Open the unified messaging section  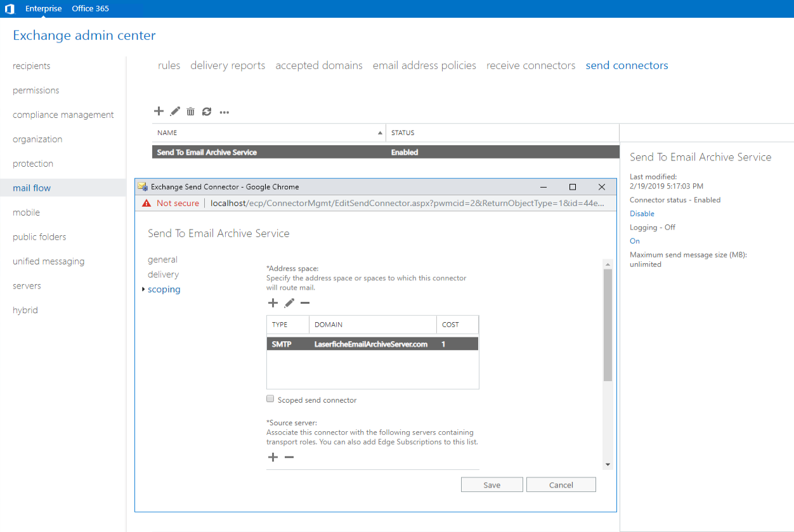48,261
